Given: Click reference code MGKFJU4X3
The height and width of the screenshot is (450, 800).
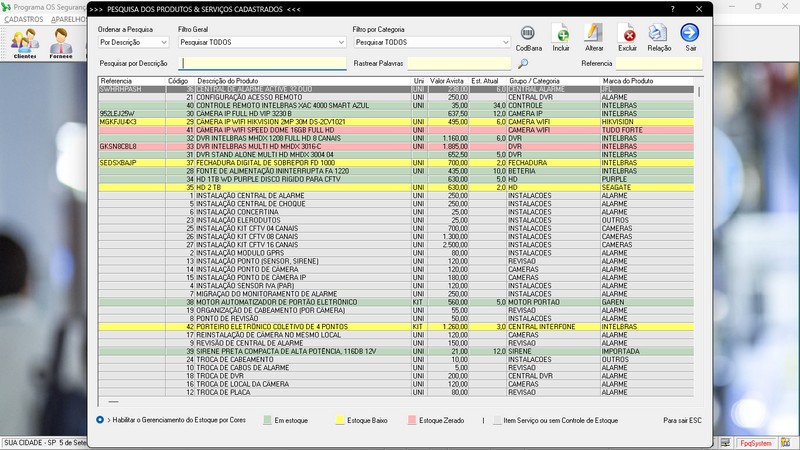Looking at the screenshot, I should [118, 122].
